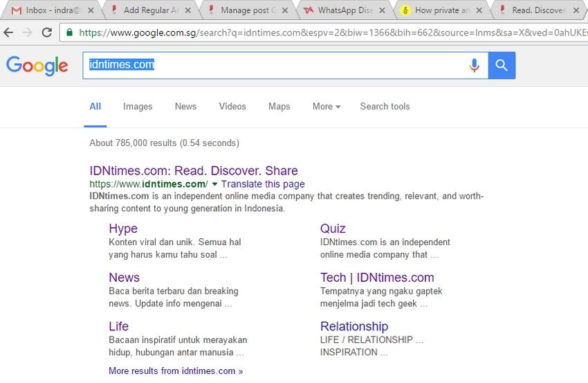Viewport: 588px width, 383px height.
Task: Close the How private browser tab
Action: 479,10
